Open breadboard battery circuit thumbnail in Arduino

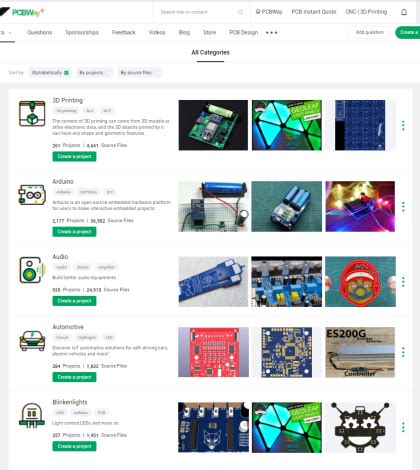click(x=213, y=206)
